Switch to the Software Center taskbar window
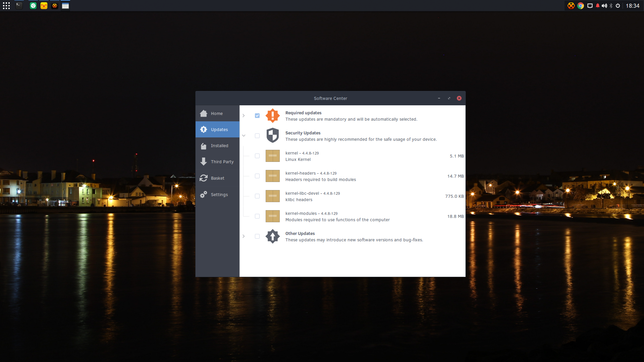The image size is (644, 362). click(65, 6)
